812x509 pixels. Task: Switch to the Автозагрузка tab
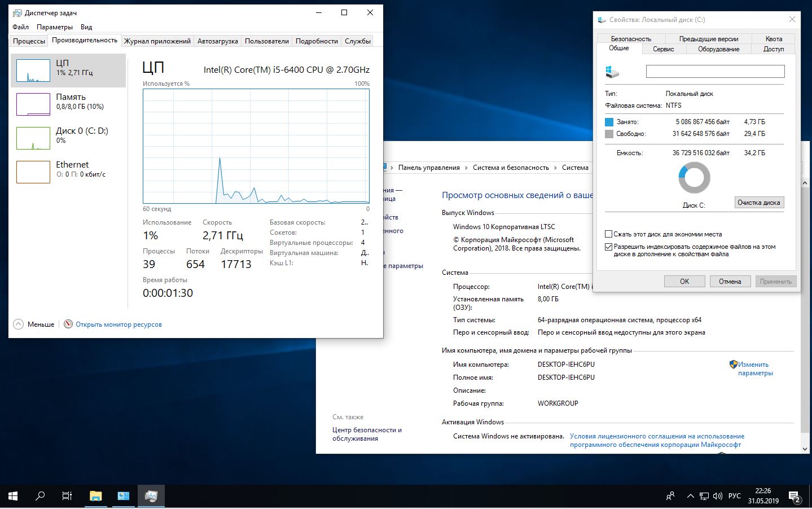tap(218, 41)
